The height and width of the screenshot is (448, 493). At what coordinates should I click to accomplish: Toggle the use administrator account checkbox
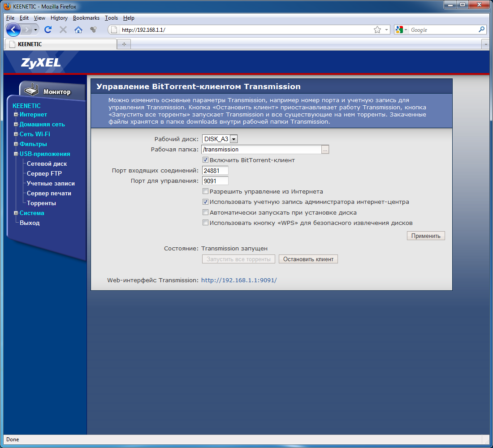(x=205, y=202)
